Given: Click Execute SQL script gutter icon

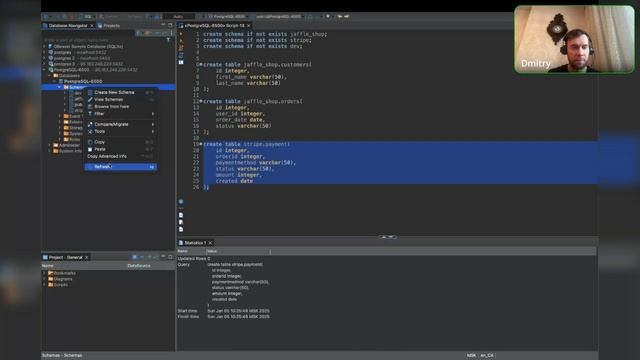Looking at the screenshot, I should pos(181,48).
